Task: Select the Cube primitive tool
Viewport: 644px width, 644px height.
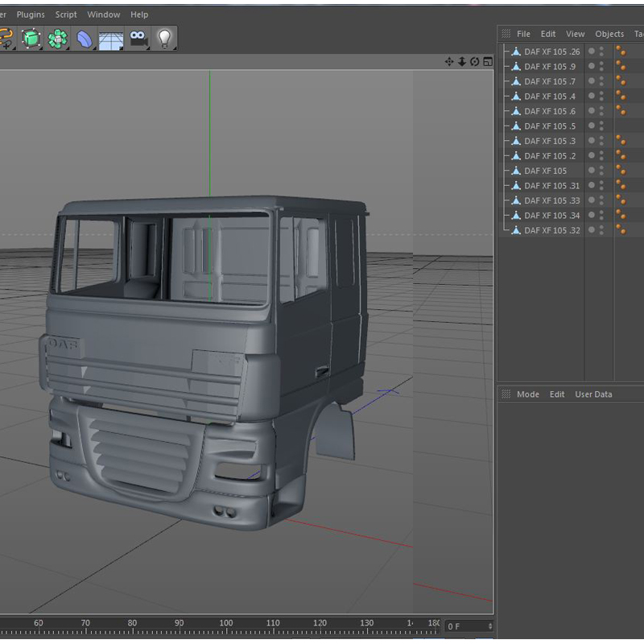Action: coord(31,38)
